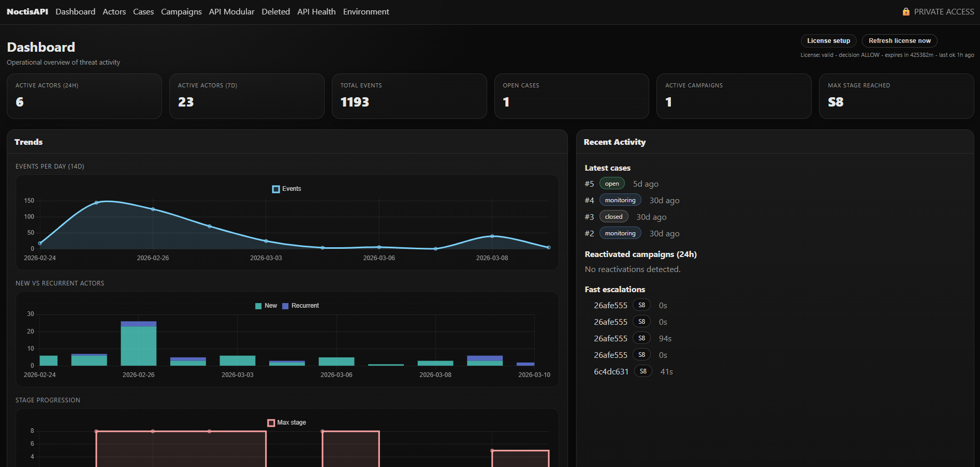
Task: Toggle the Max stage legend checkbox
Action: point(271,423)
